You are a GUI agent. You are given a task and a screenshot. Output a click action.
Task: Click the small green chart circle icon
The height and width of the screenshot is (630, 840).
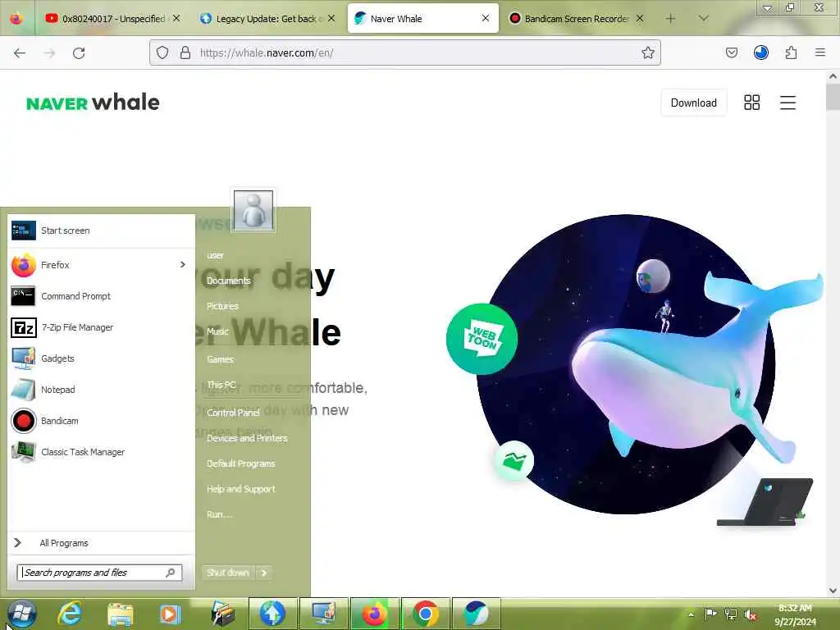pyautogui.click(x=514, y=460)
